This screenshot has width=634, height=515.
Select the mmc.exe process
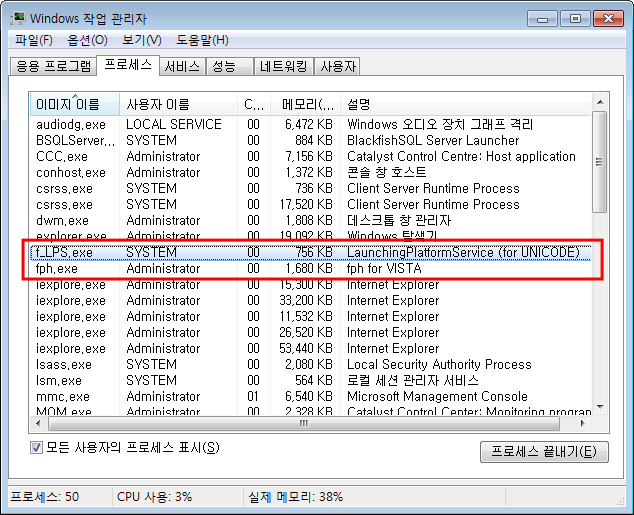[311, 397]
